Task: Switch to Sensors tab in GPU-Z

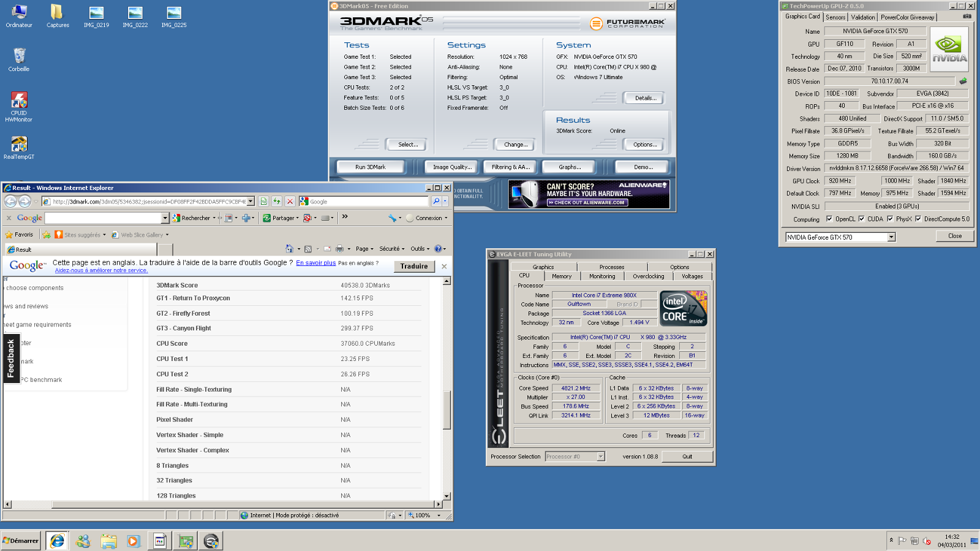Action: point(835,17)
